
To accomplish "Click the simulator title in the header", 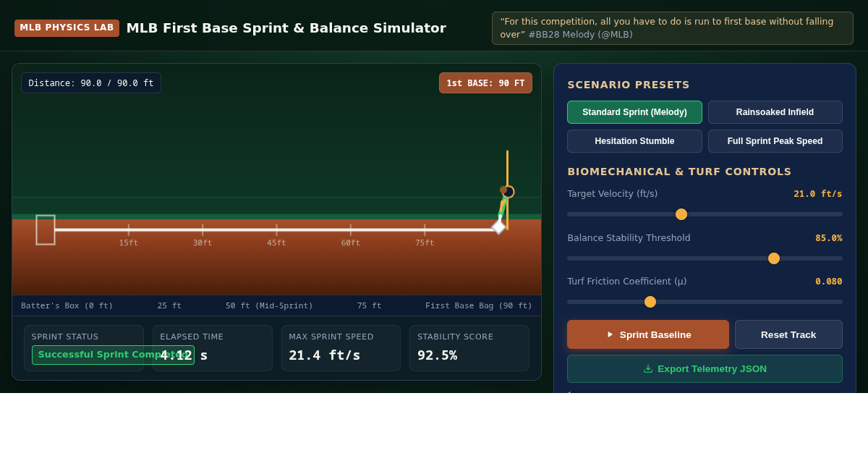I will (286, 28).
